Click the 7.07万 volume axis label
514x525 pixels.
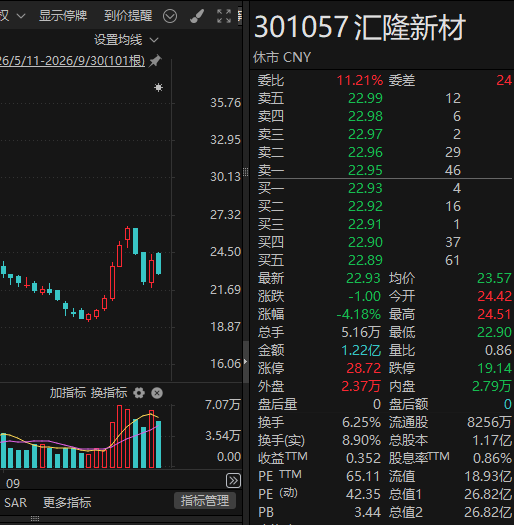(223, 405)
